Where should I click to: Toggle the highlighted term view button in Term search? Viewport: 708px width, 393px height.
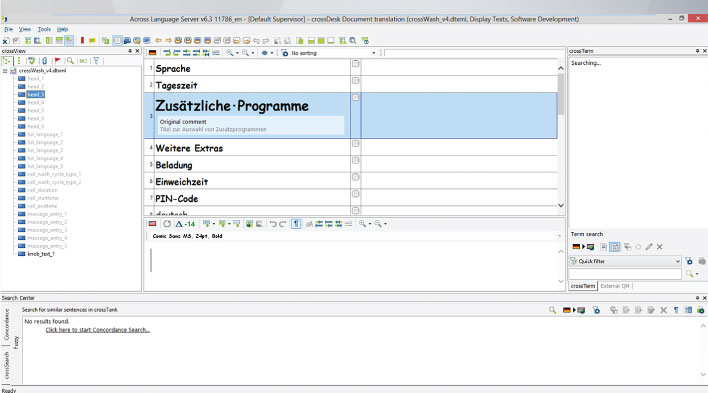pyautogui.click(x=615, y=247)
